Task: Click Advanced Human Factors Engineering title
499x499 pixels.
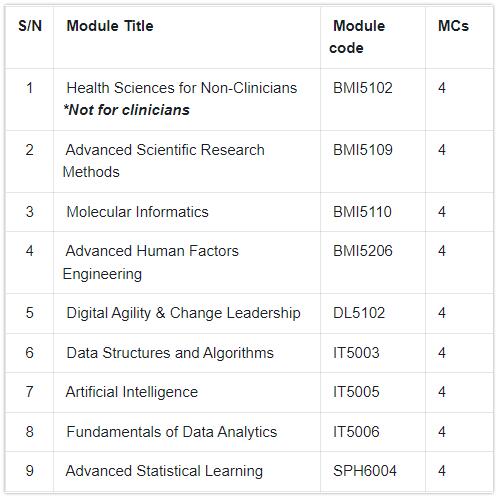Action: pos(151,262)
